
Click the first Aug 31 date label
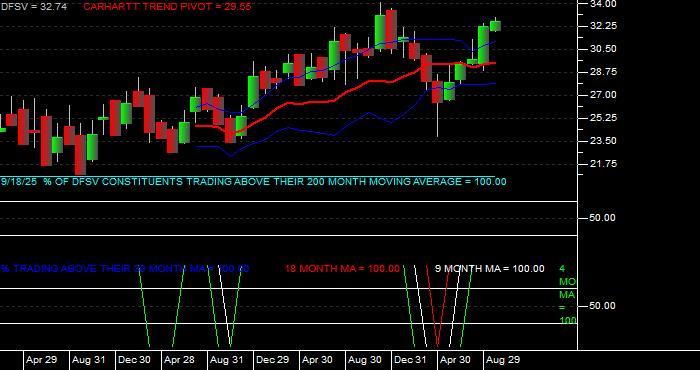click(88, 360)
